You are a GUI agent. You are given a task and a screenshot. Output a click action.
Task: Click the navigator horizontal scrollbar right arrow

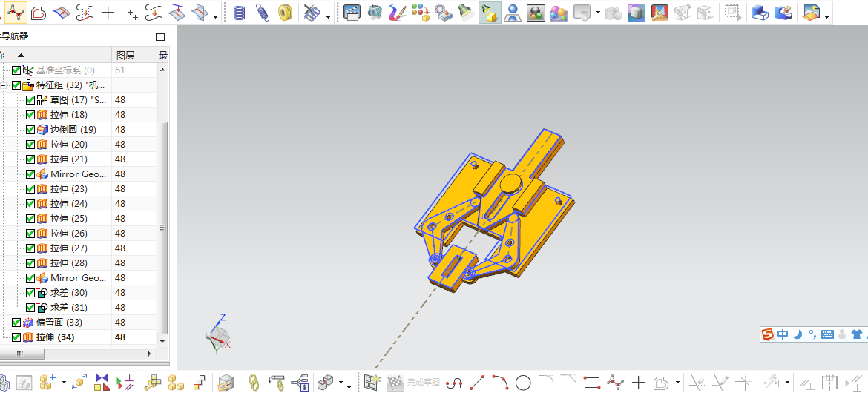click(x=149, y=353)
